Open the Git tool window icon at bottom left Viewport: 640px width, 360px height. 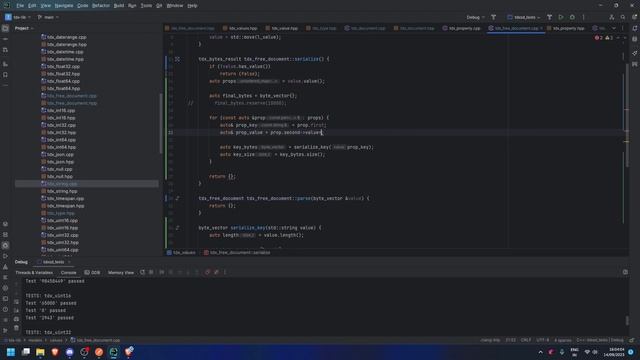click(5, 330)
